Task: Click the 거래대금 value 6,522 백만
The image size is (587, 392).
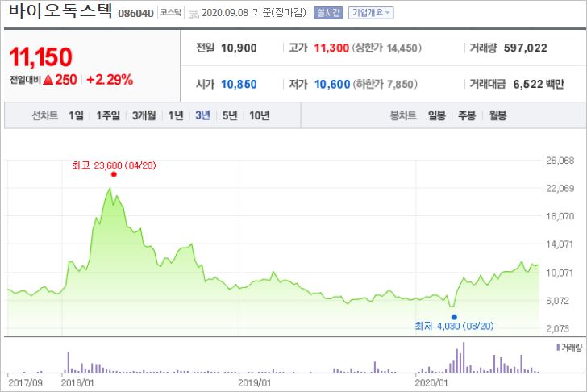Action: [539, 84]
